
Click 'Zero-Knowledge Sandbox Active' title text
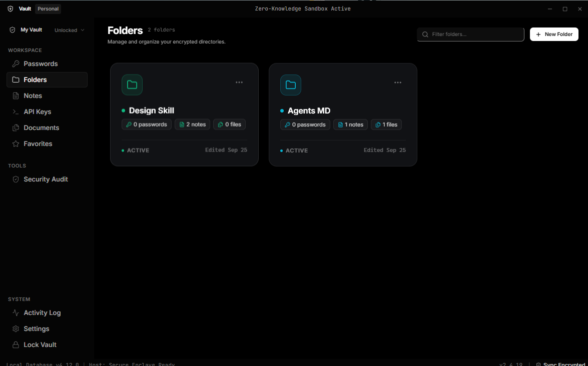tap(303, 8)
